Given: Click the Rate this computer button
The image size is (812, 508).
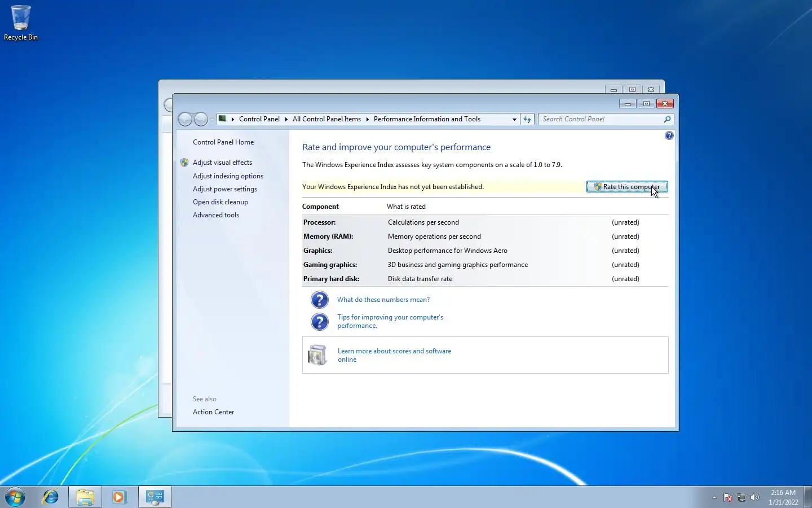Looking at the screenshot, I should pos(626,187).
